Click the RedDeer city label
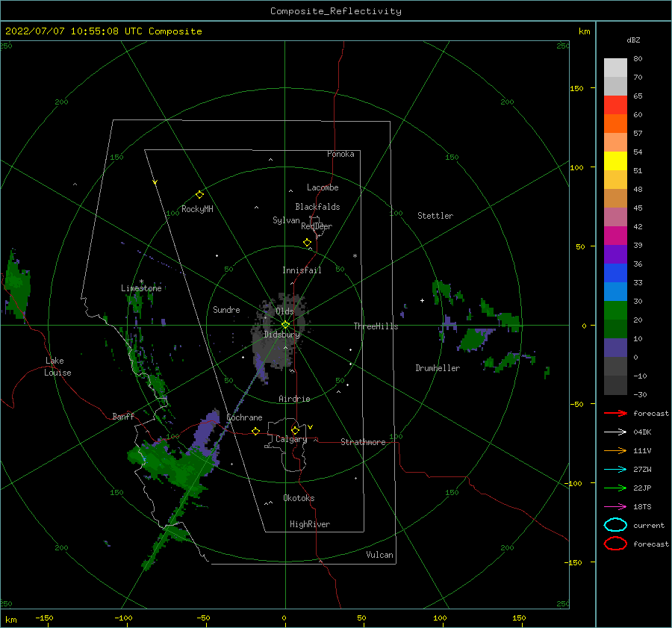This screenshot has width=672, height=628. coord(317,226)
